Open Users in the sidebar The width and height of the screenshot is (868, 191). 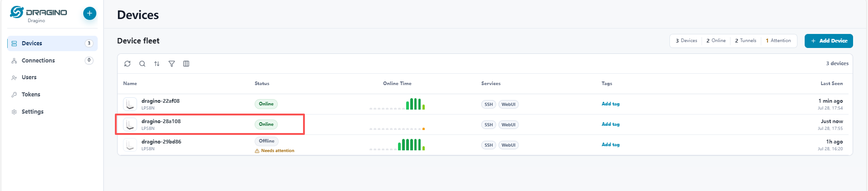point(52,77)
